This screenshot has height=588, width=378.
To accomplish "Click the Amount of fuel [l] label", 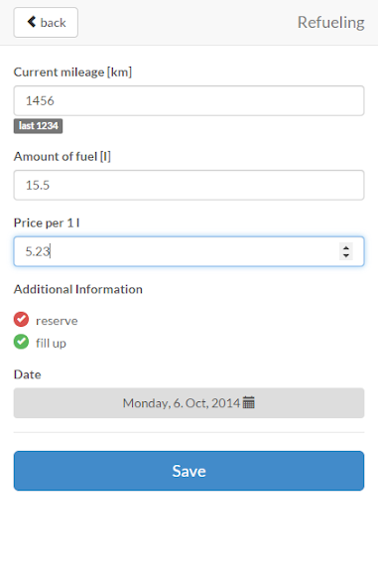I will click(63, 156).
